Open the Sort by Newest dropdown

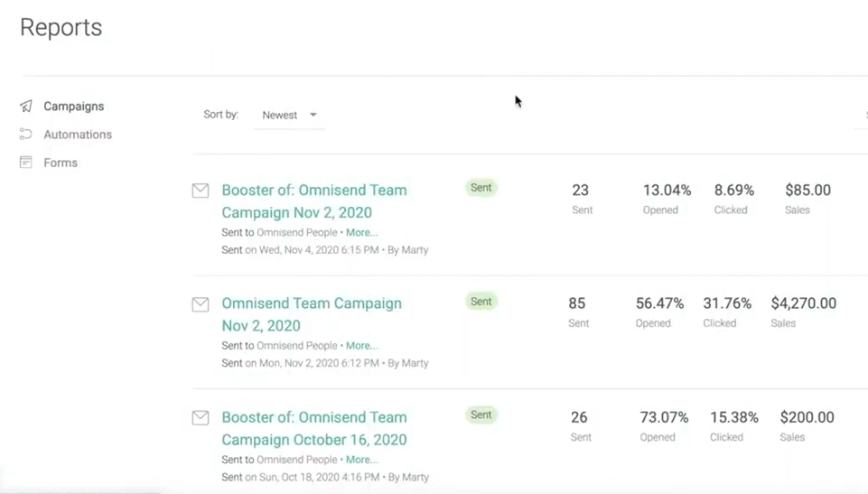(x=290, y=115)
